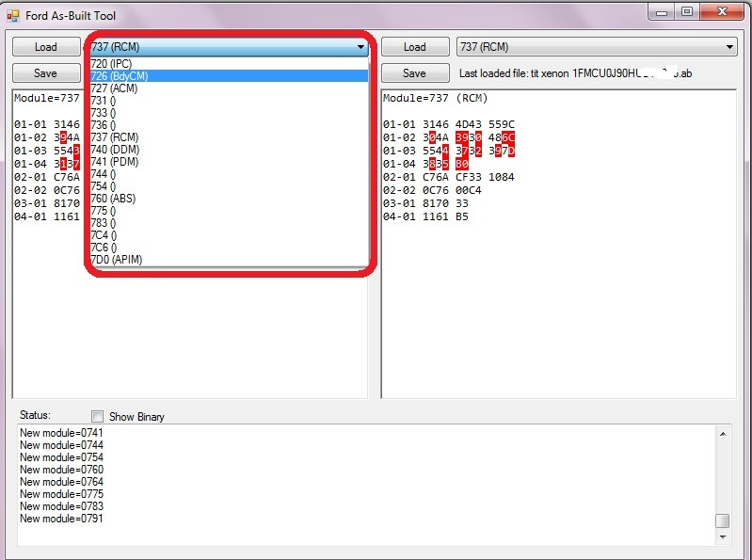Click the right pane 01-03 data row
Image resolution: width=752 pixels, height=560 pixels.
pos(449,151)
